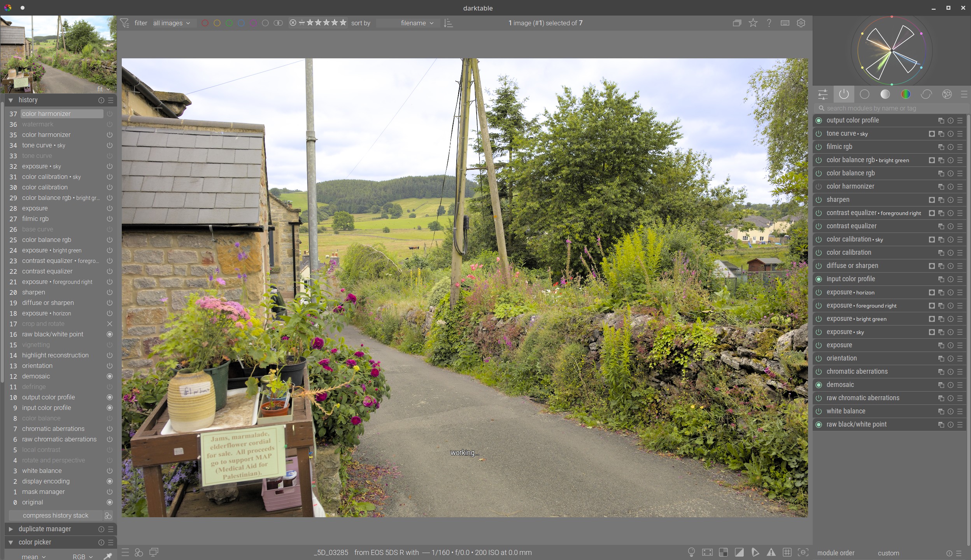
Task: Toggle raw overexposed indicator icon
Action: click(723, 552)
